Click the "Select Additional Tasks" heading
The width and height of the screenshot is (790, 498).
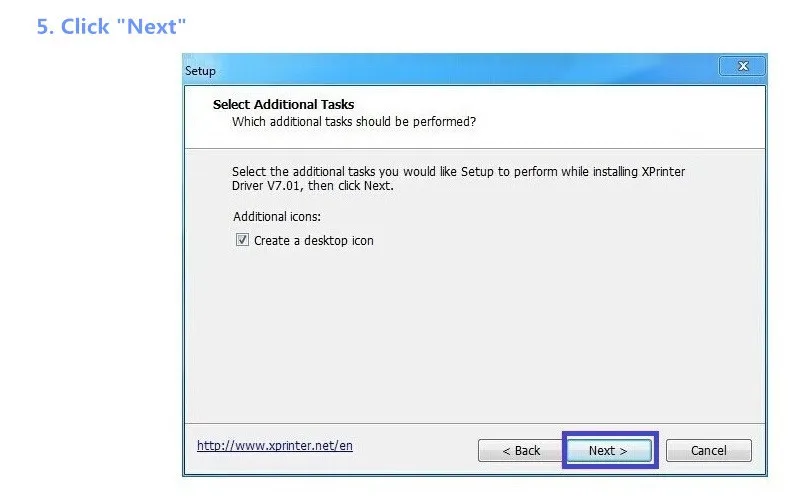pos(283,104)
